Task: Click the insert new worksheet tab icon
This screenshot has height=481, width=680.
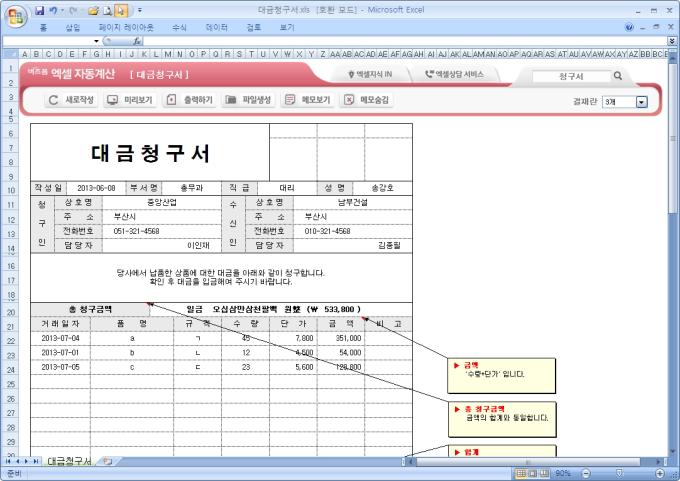Action: coord(107,461)
